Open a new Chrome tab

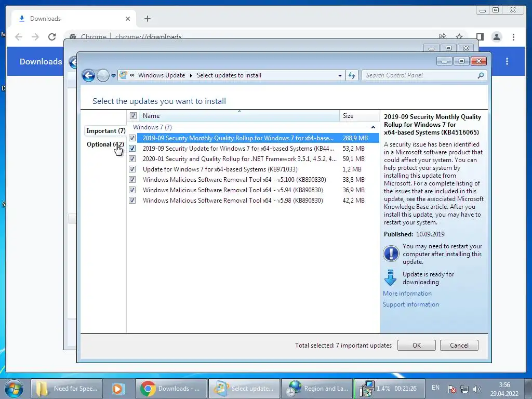(x=147, y=19)
